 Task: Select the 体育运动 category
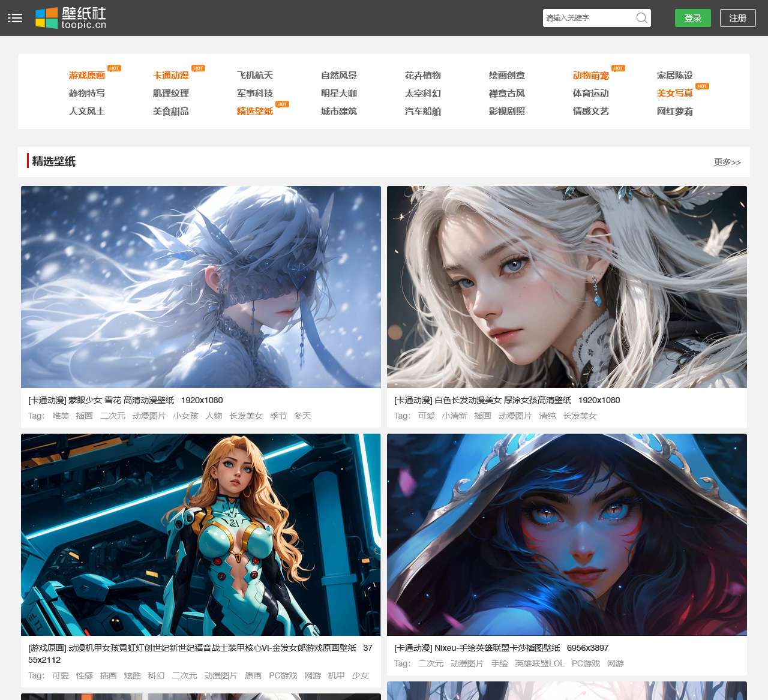(x=591, y=94)
